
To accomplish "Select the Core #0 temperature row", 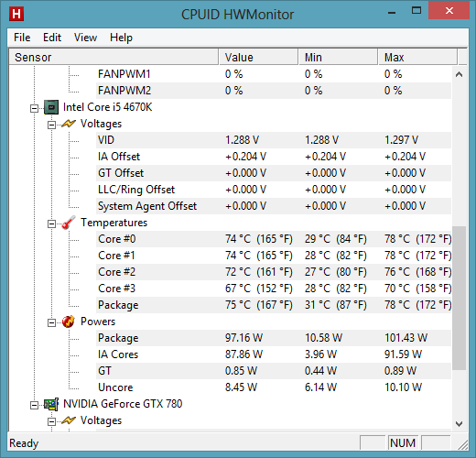I will pyautogui.click(x=274, y=239).
